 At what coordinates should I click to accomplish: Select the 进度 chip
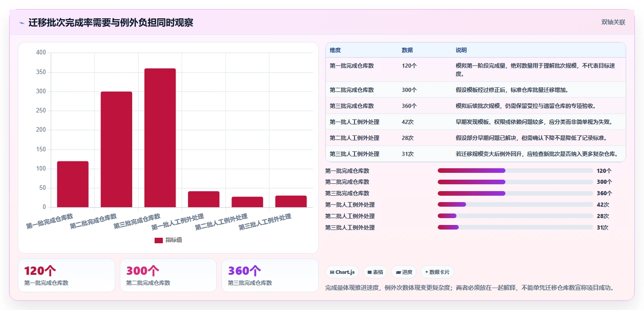tap(404, 272)
